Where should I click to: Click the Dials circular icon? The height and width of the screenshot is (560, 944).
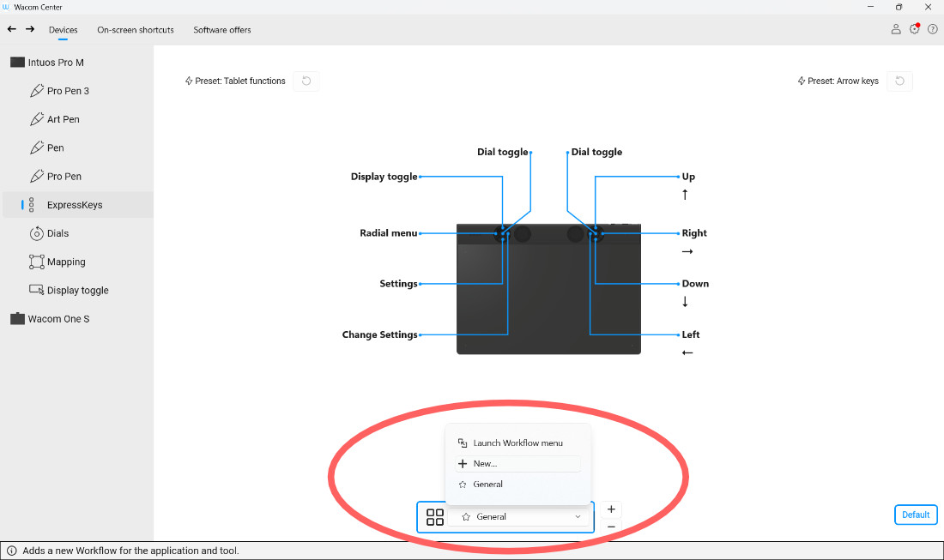[x=37, y=233]
